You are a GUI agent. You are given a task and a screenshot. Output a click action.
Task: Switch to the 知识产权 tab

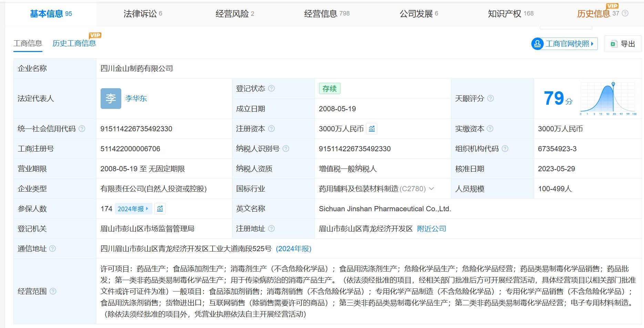pos(510,14)
